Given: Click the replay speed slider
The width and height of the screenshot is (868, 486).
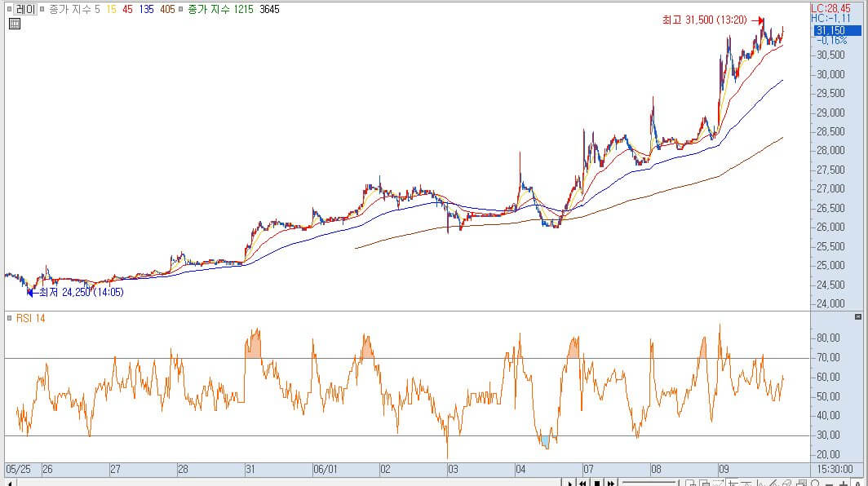Looking at the screenshot, I should (x=649, y=483).
